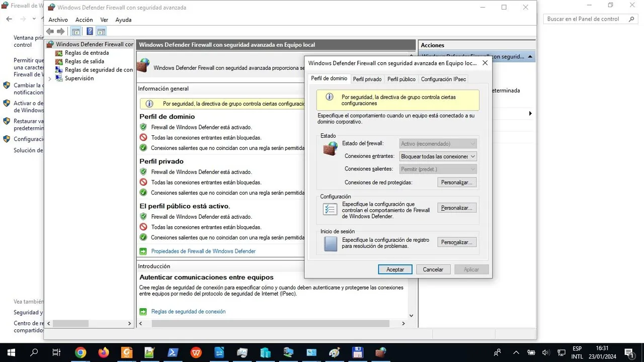Screen dimensions: 644x362
Task: Switch to the Perfil privado tab
Action: coord(367,79)
